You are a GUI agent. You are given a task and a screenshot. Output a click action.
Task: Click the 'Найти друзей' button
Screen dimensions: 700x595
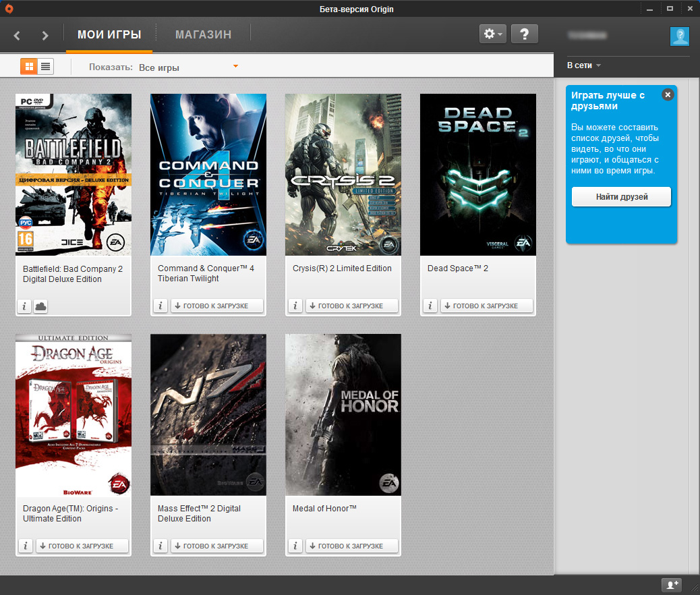(621, 197)
